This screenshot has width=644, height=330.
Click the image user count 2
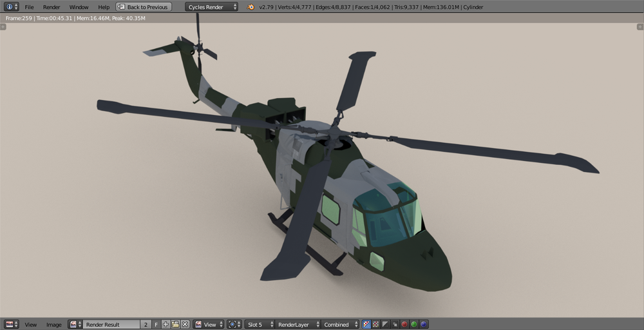146,324
